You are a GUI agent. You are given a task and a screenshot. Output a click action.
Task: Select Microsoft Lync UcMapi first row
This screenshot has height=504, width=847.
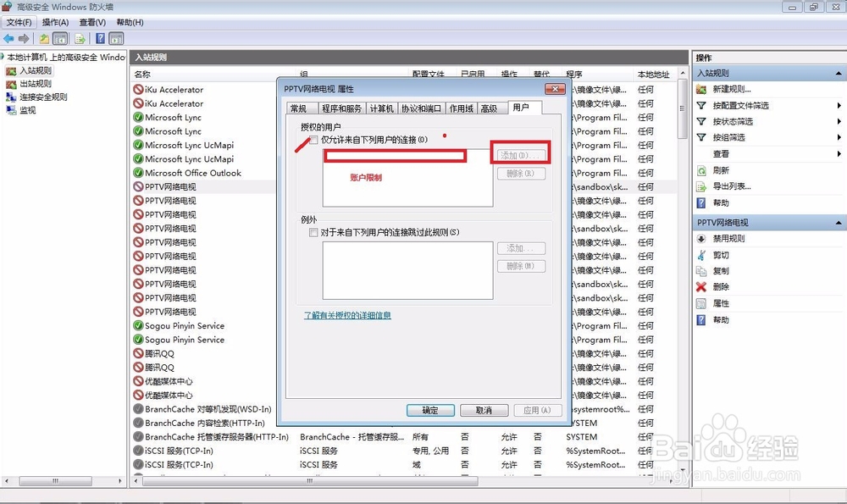[189, 146]
